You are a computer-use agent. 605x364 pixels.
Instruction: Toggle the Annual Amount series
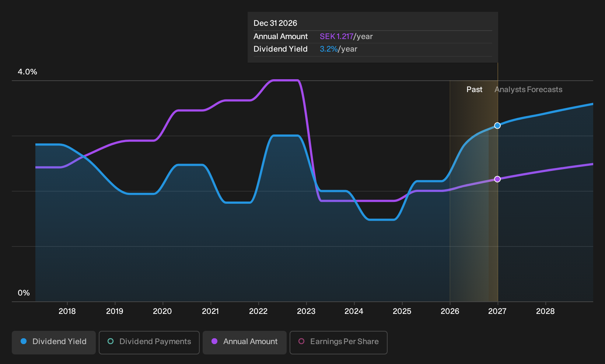pyautogui.click(x=245, y=342)
